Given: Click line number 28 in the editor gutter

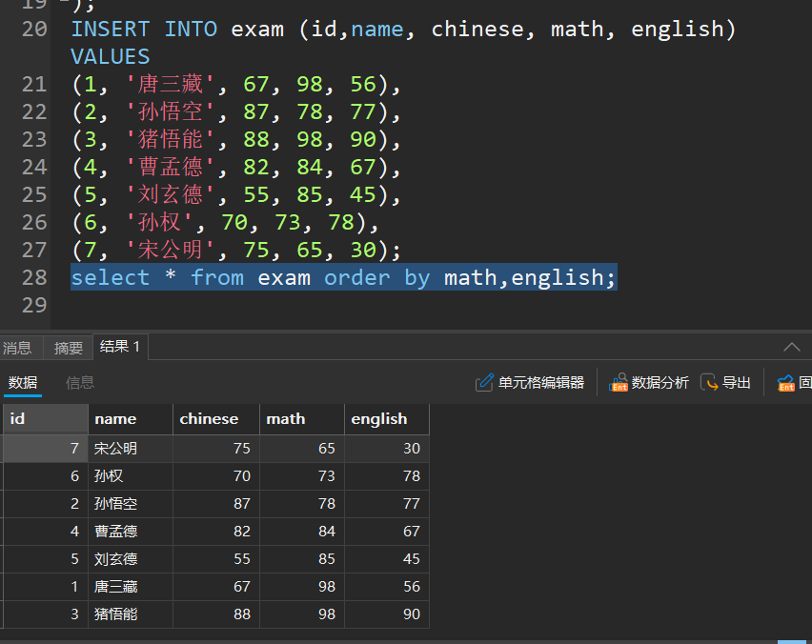Looking at the screenshot, I should [34, 278].
